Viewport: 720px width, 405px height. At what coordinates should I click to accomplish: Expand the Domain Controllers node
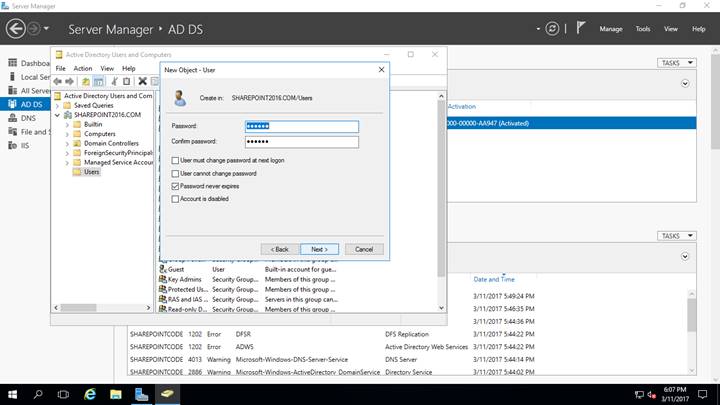(67, 143)
